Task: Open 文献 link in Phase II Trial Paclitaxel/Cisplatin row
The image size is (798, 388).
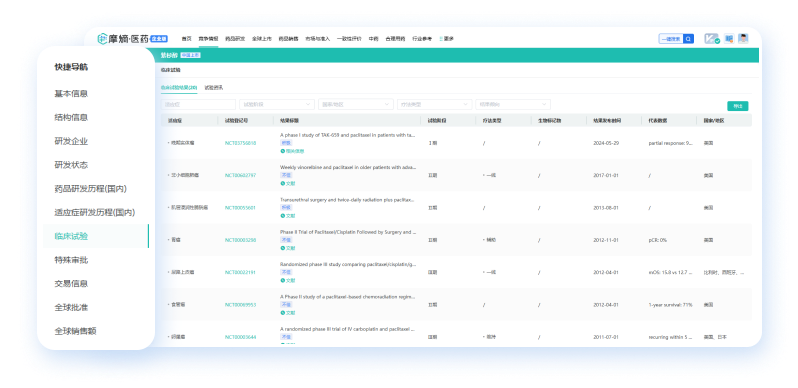Action: coord(288,248)
